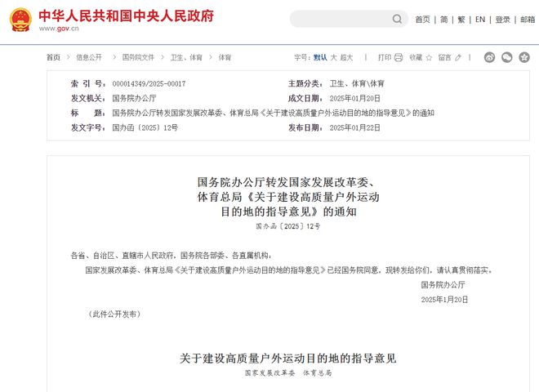
Task: Click the www.gov.cn address text
Action: tap(59, 29)
